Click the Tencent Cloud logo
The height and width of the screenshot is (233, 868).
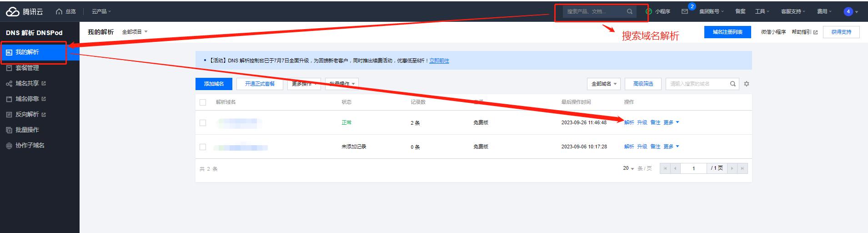pos(25,11)
